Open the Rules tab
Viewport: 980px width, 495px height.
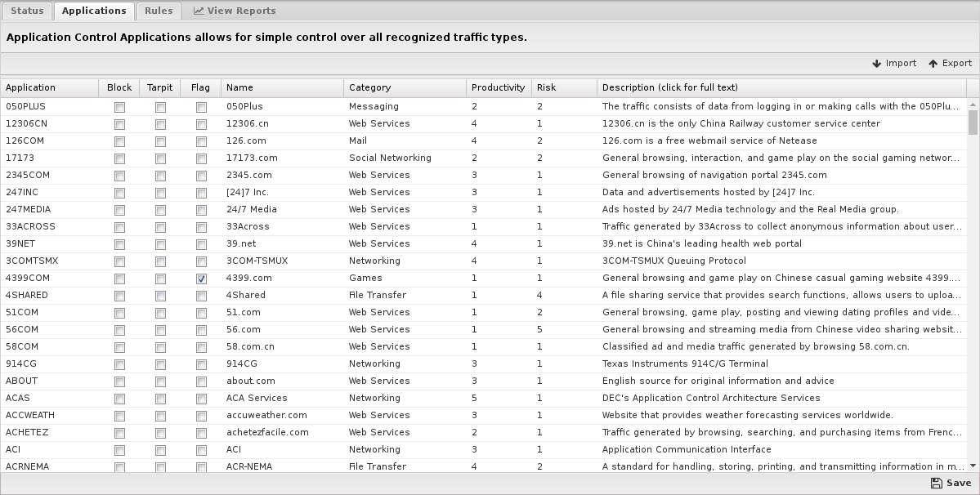[159, 11]
